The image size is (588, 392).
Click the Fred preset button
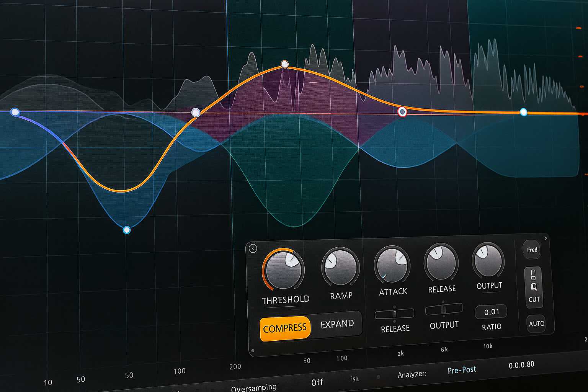coord(532,250)
